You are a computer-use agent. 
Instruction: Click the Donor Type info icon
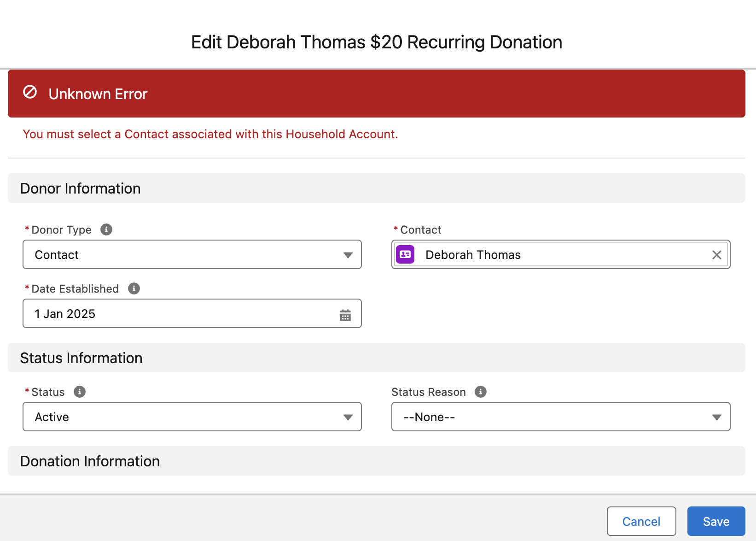tap(106, 229)
